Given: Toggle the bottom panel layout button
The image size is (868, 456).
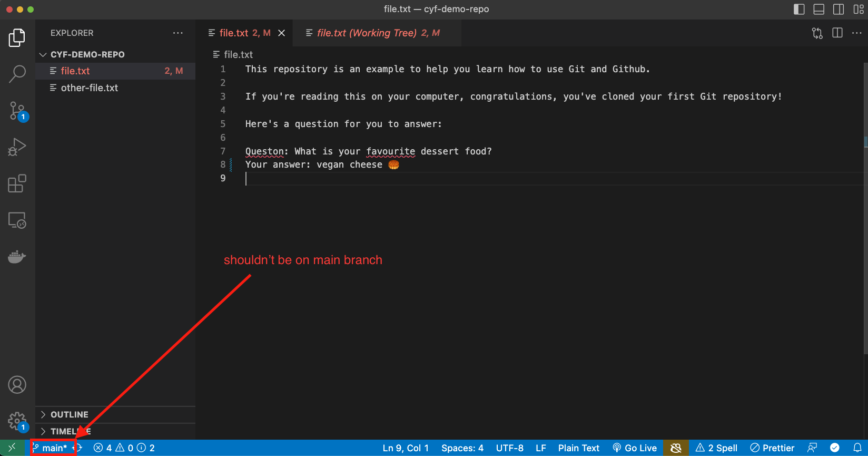Looking at the screenshot, I should coord(818,9).
